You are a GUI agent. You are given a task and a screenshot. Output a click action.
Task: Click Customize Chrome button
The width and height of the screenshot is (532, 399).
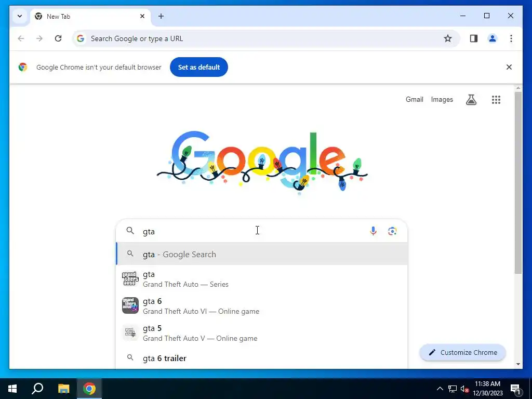click(x=463, y=353)
